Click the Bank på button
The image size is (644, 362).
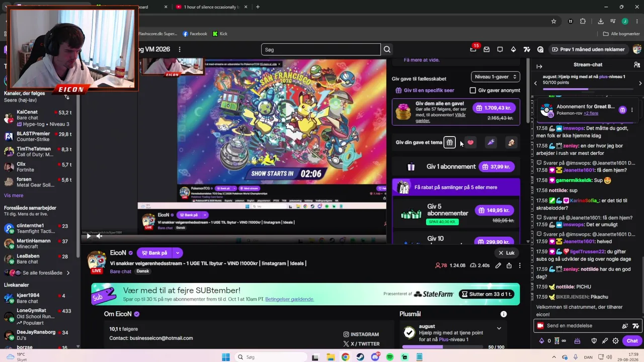154,253
